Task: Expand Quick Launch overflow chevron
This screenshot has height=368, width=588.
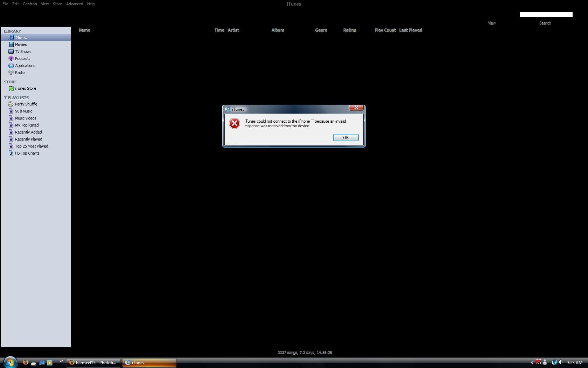Action: (61, 361)
